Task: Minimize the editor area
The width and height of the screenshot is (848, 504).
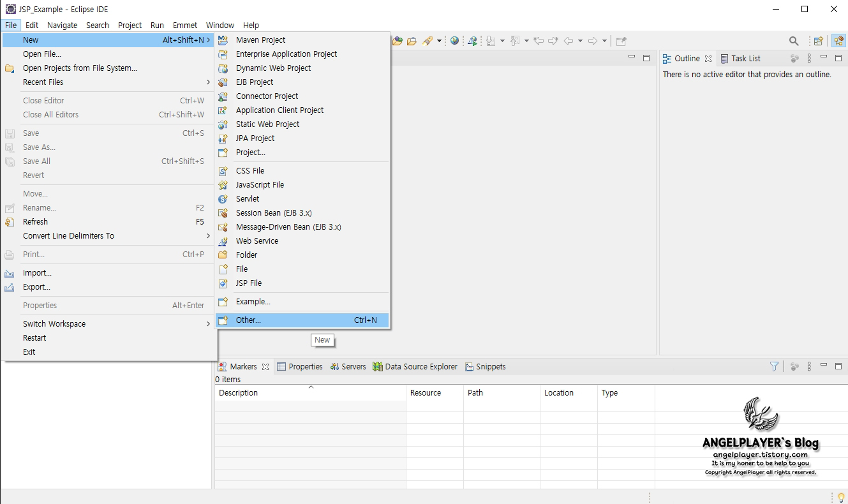Action: [x=632, y=57]
